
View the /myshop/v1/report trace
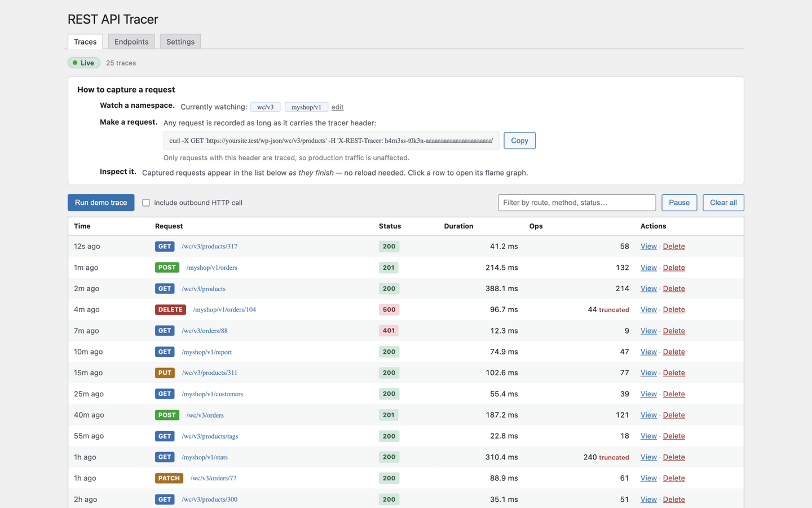648,352
